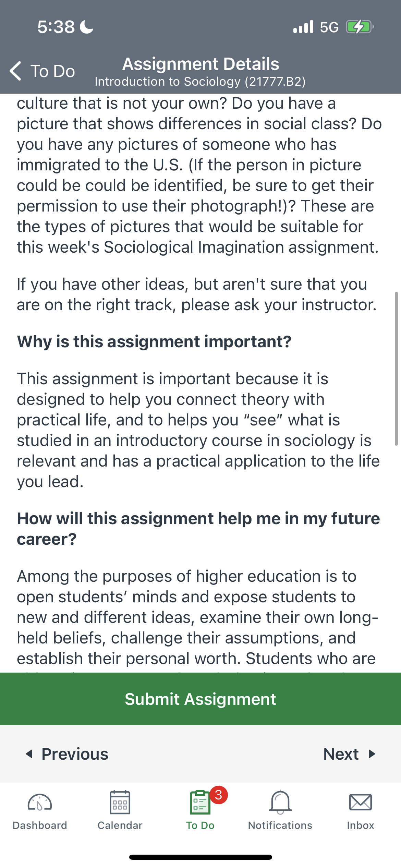Viewport: 401px width, 868px height.
Task: Go to the Next assignment
Action: tap(350, 754)
